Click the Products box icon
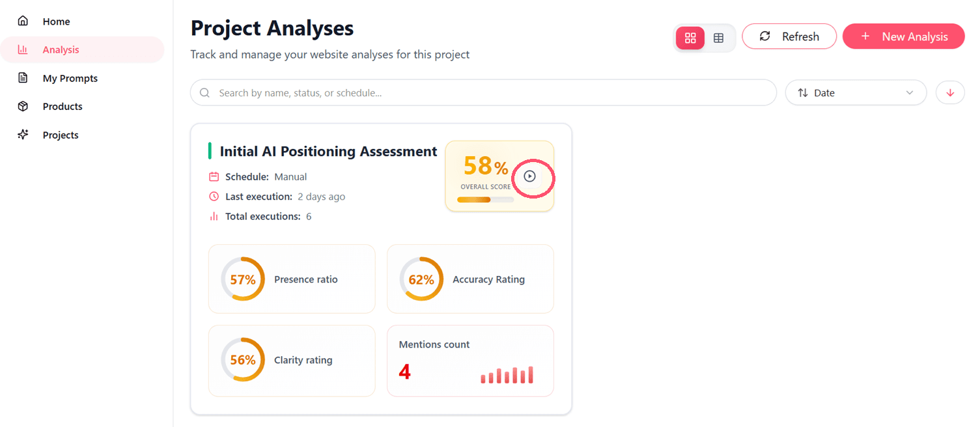The image size is (980, 427). tap(23, 106)
